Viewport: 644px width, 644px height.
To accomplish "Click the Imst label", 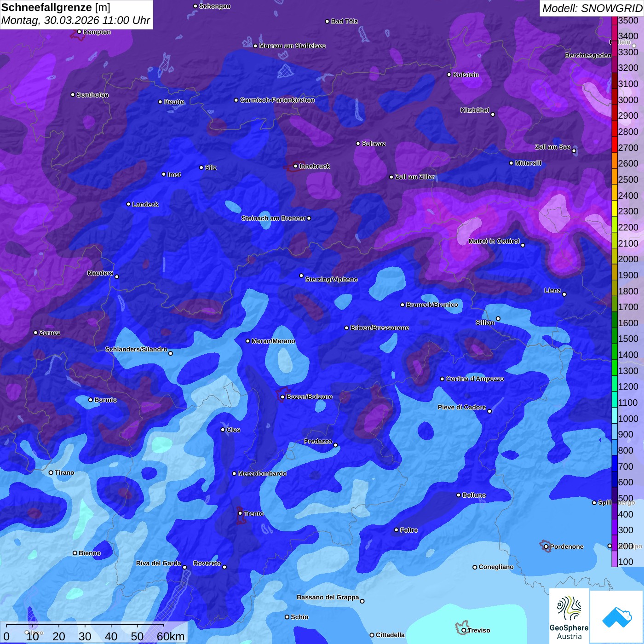I will click(x=174, y=174).
